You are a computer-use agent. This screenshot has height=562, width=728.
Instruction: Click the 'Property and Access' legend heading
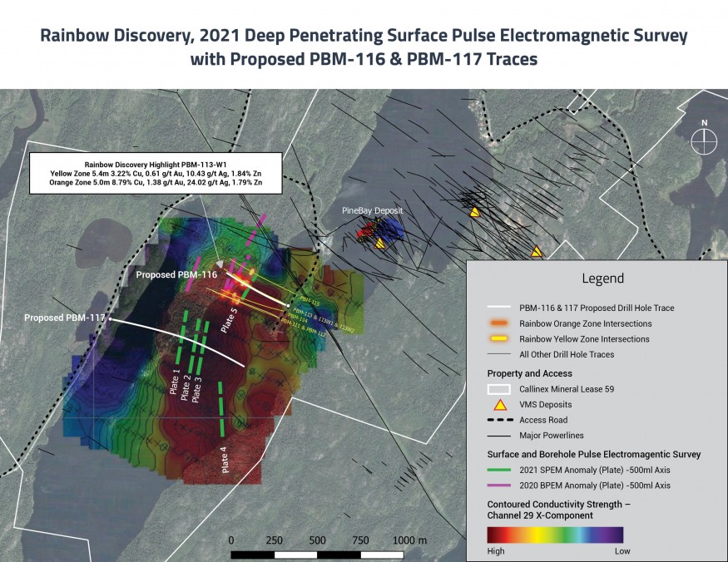coord(529,373)
